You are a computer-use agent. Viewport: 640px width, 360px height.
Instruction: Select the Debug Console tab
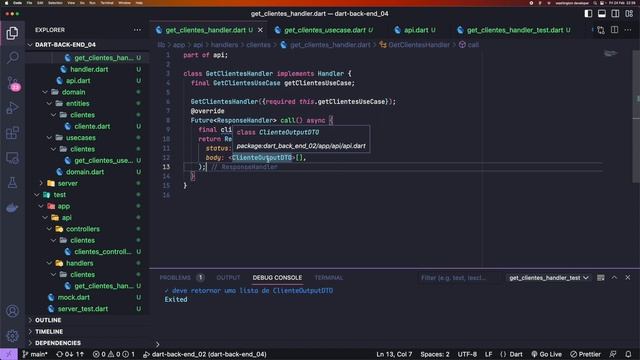pyautogui.click(x=277, y=278)
